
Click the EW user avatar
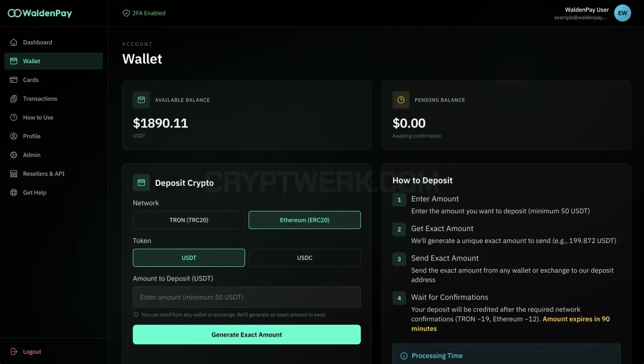tap(622, 13)
